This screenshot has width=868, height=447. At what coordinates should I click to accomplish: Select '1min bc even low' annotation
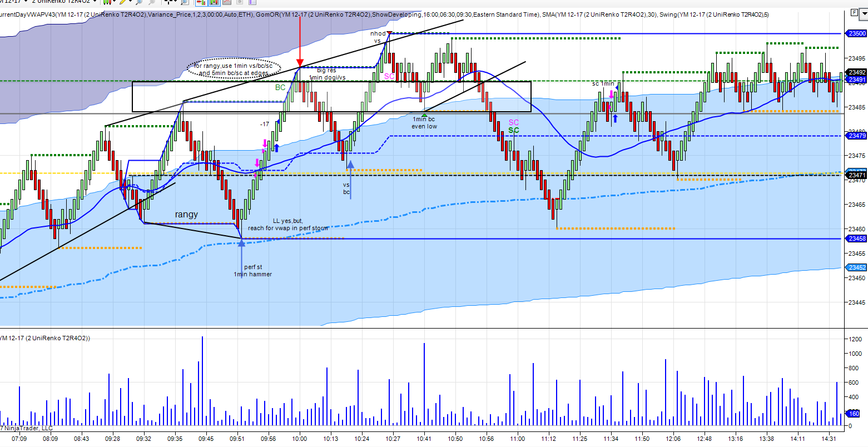click(424, 123)
